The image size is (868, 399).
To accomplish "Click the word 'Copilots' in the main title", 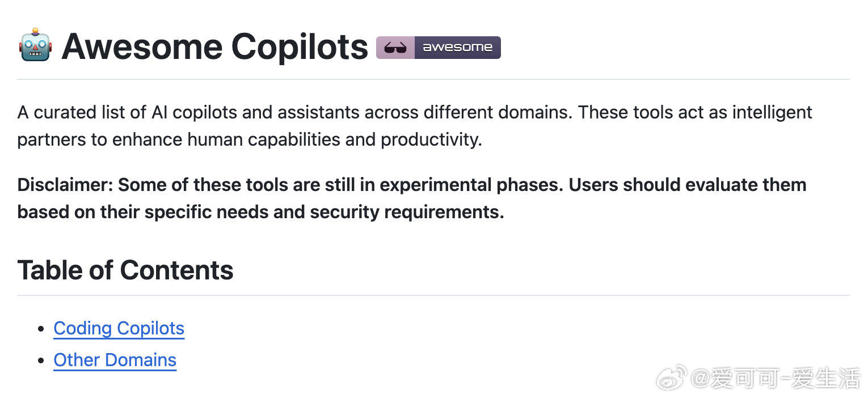I will click(x=300, y=46).
